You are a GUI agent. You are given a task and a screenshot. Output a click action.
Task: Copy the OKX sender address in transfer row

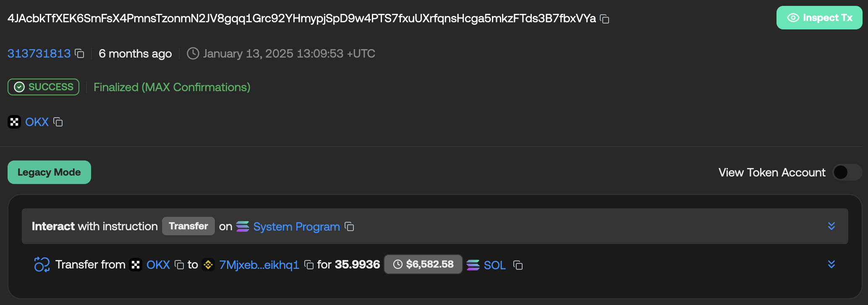point(179,265)
